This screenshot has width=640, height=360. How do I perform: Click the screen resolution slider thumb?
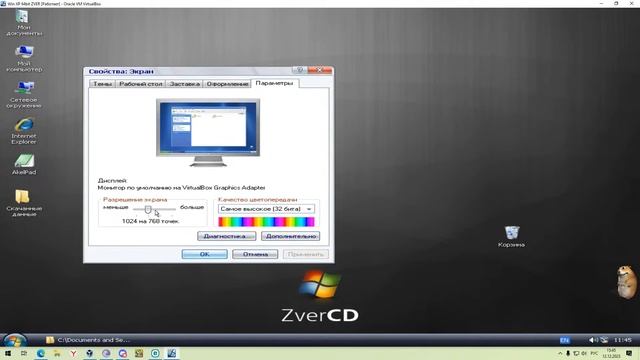point(148,209)
